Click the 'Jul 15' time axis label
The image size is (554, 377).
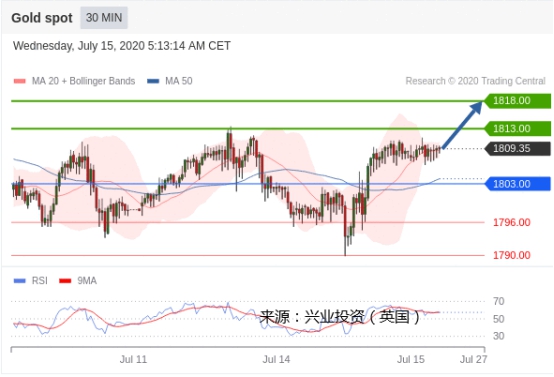click(x=411, y=360)
